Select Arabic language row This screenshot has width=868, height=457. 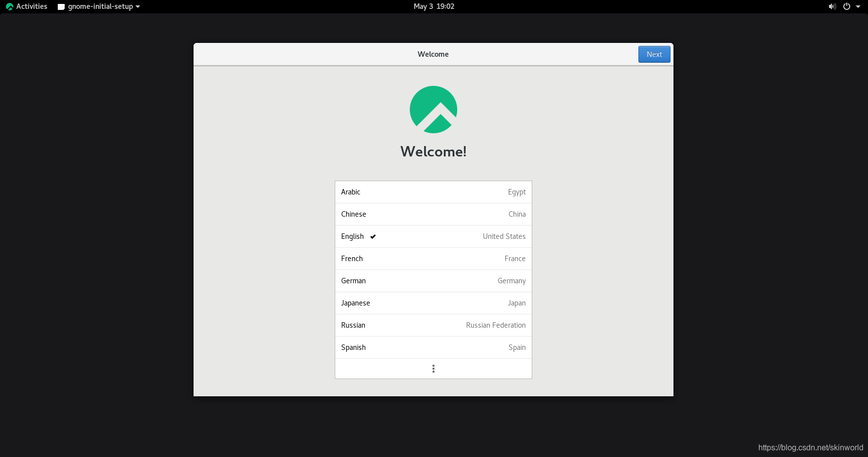pos(434,192)
